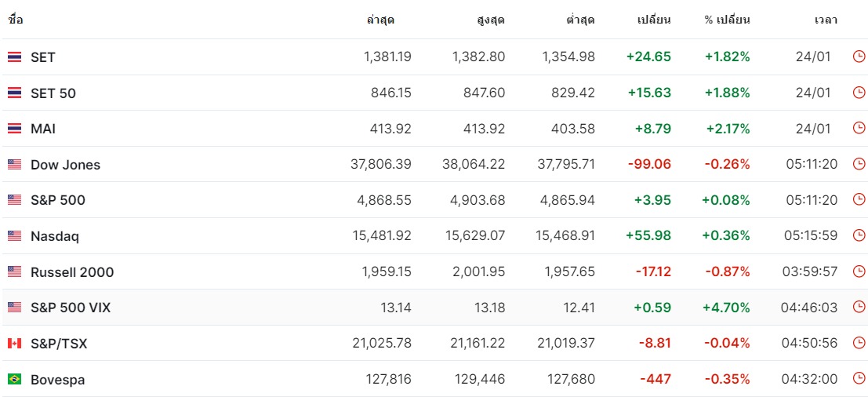Screen dimensions: 868x397
Task: Sort by % เปลี่ยน column header
Action: 727,20
